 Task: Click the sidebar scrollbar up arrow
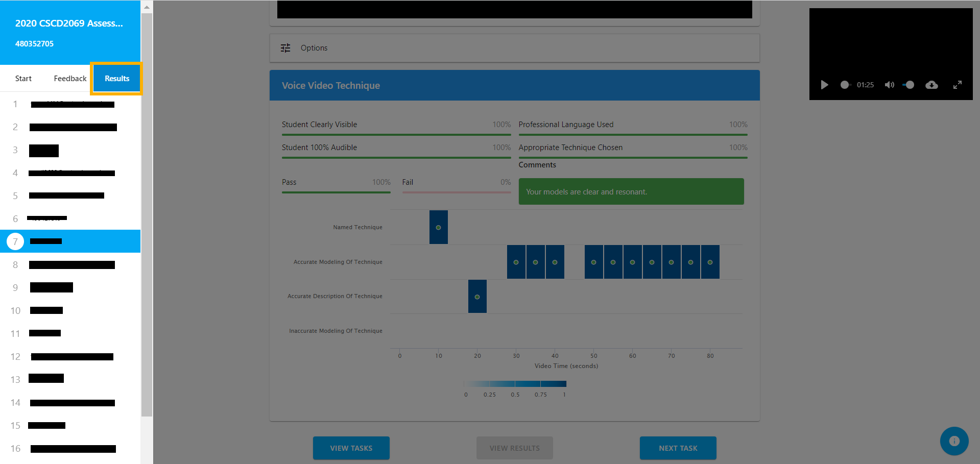click(x=147, y=7)
